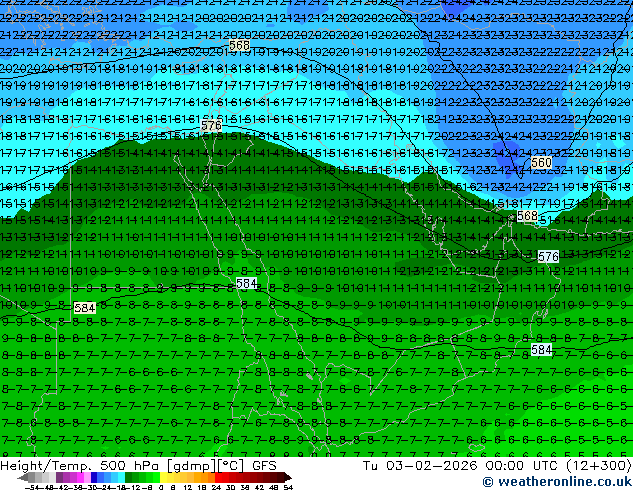Click the 560 contour label

[541, 163]
